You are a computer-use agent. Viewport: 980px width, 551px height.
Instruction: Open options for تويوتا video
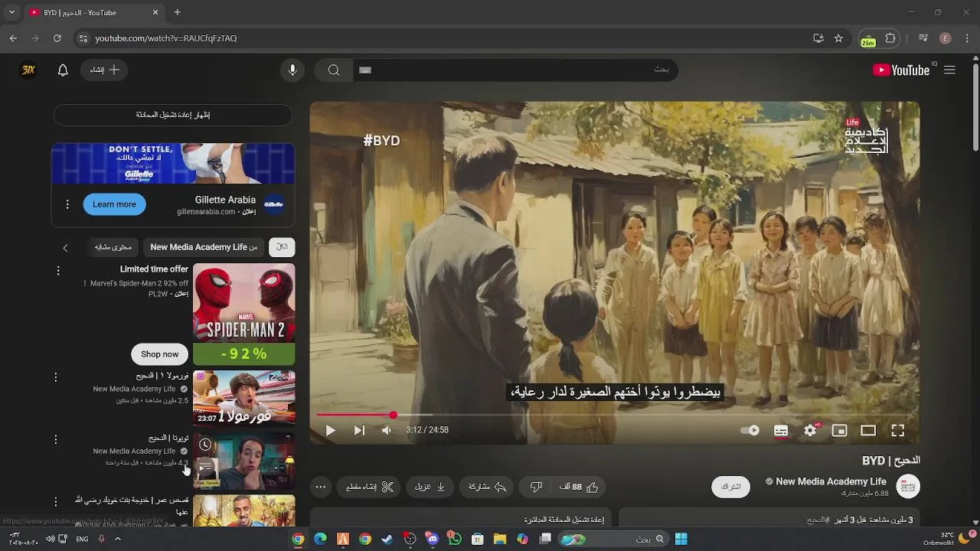coord(55,439)
